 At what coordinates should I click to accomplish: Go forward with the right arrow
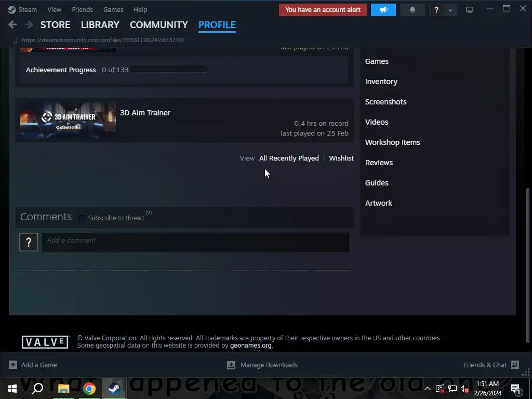pyautogui.click(x=29, y=24)
